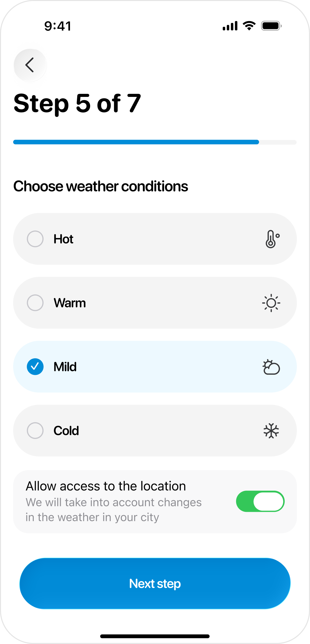
Task: Tap the Wi-Fi icon in status bar
Action: pyautogui.click(x=249, y=26)
